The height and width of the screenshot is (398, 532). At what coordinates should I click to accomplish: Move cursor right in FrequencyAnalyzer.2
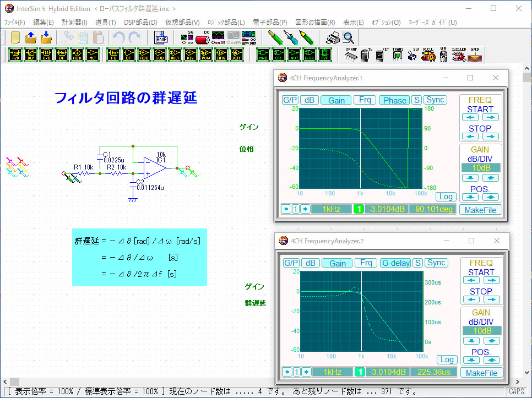[306, 372]
